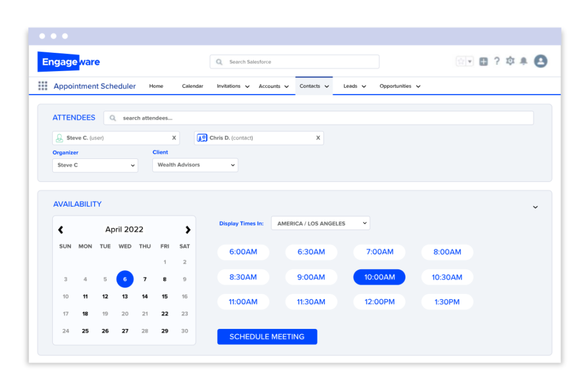Click the Schedule Meeting button

[267, 337]
